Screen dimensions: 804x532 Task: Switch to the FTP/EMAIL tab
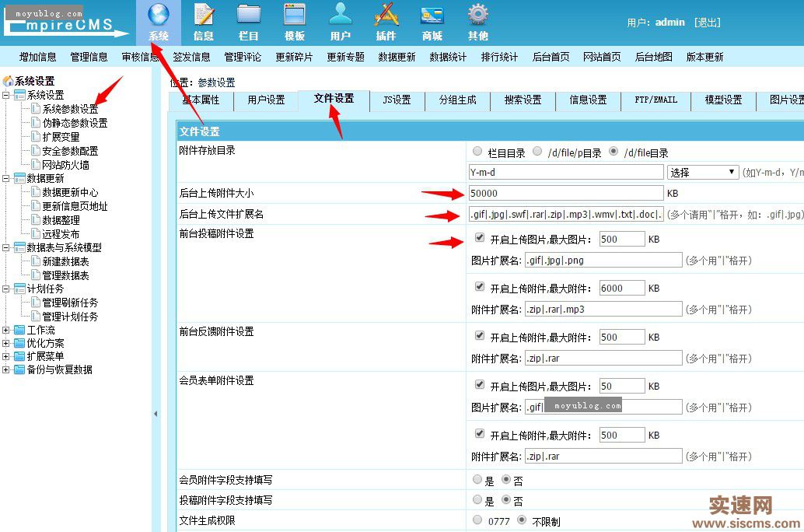655,100
